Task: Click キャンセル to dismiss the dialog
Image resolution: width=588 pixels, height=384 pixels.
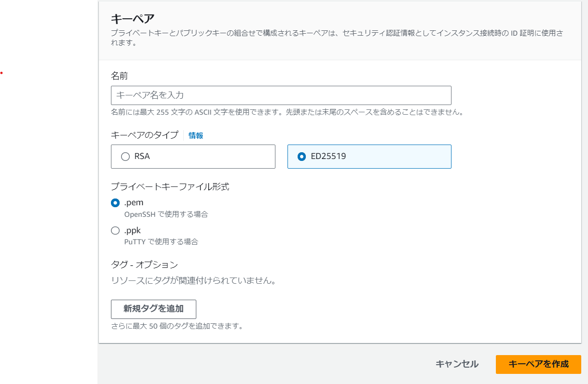Action: [455, 364]
